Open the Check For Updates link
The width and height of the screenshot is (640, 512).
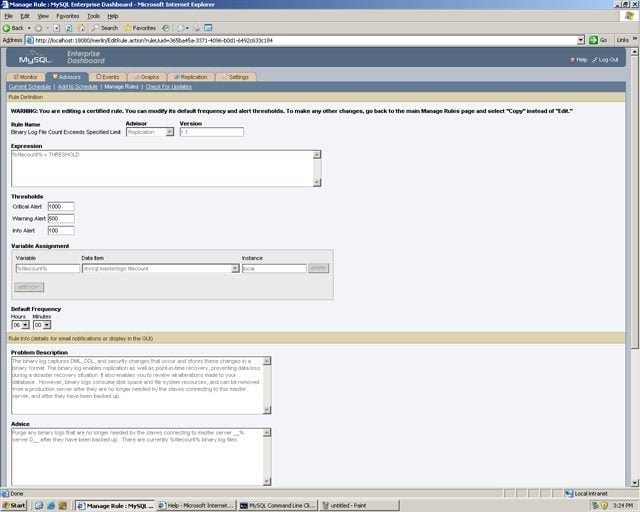click(x=169, y=87)
